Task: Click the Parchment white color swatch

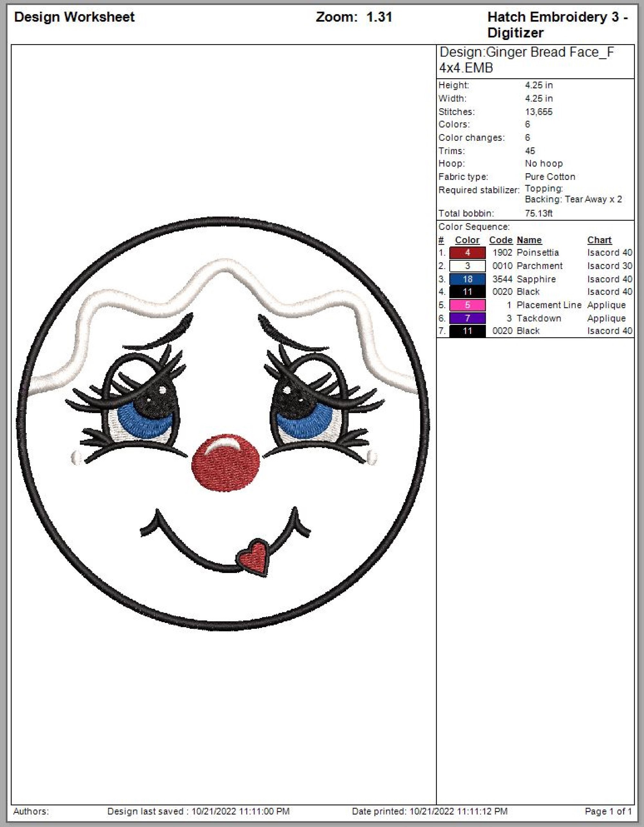Action: pyautogui.click(x=467, y=266)
